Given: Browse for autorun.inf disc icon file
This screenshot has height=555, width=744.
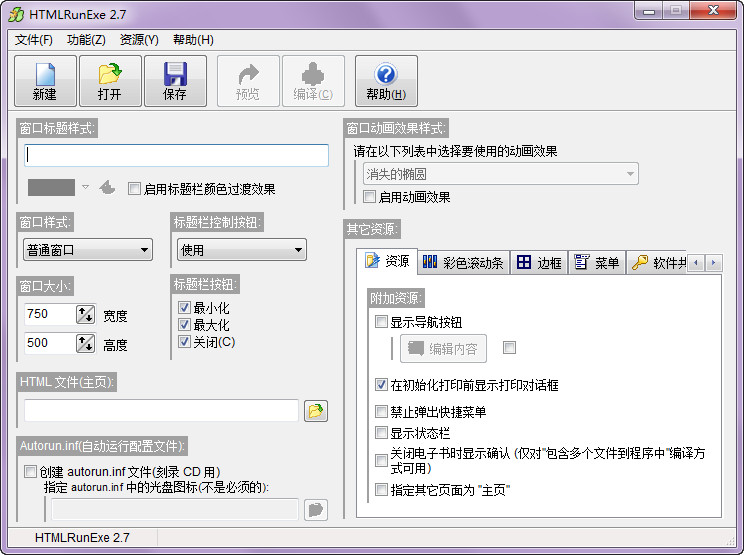Looking at the screenshot, I should [x=316, y=509].
